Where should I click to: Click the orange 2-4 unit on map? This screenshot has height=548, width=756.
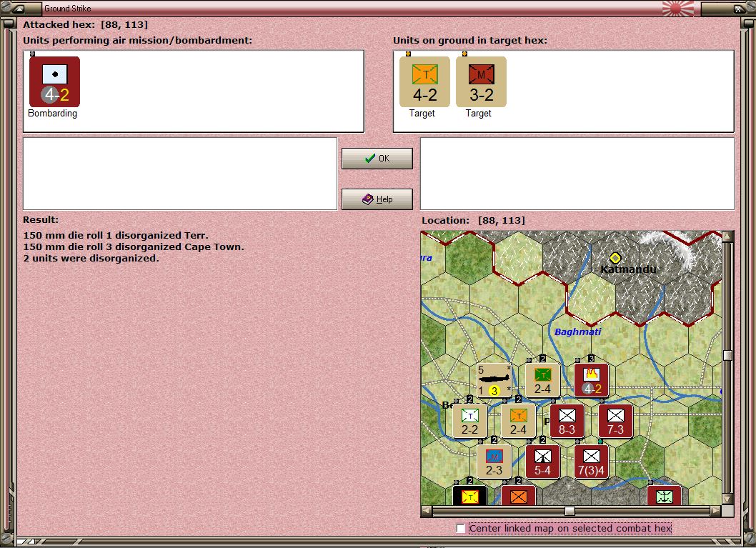coord(519,421)
